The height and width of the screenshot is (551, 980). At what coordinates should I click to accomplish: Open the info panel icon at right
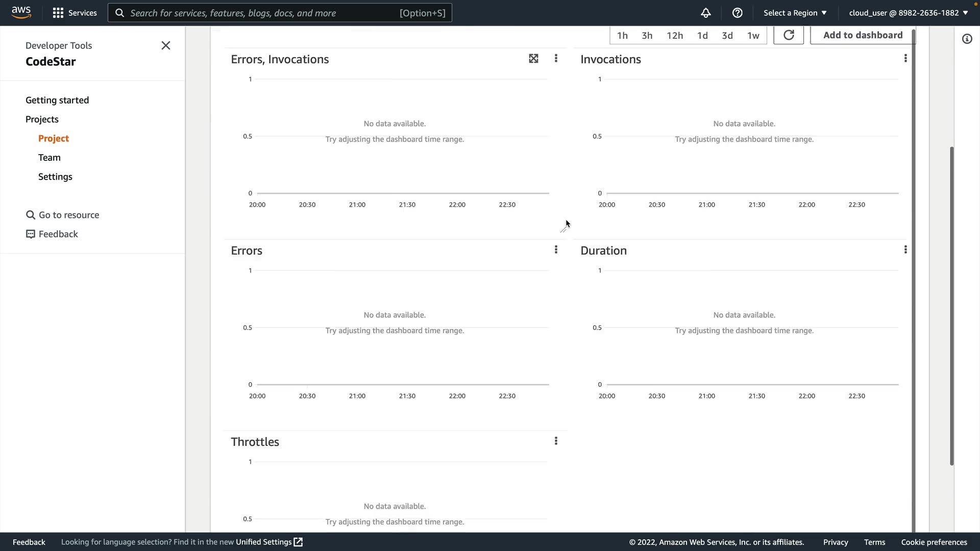pyautogui.click(x=967, y=39)
